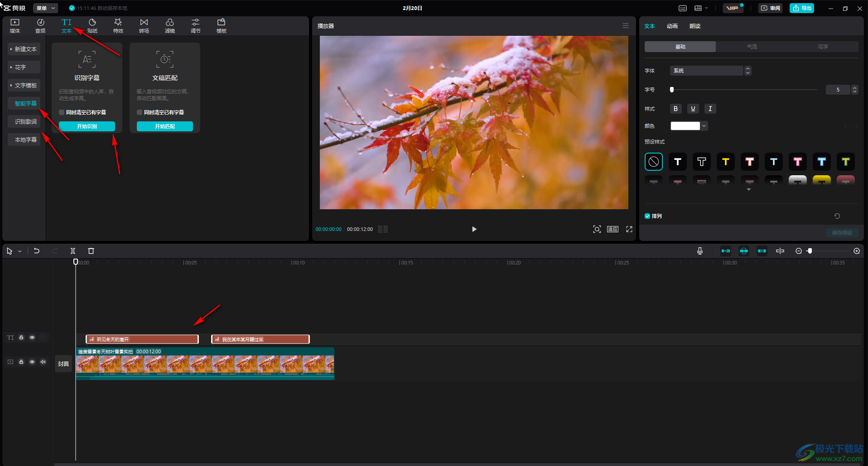
Task: Open layout dropdown arrow in title bar
Action: [x=706, y=8]
